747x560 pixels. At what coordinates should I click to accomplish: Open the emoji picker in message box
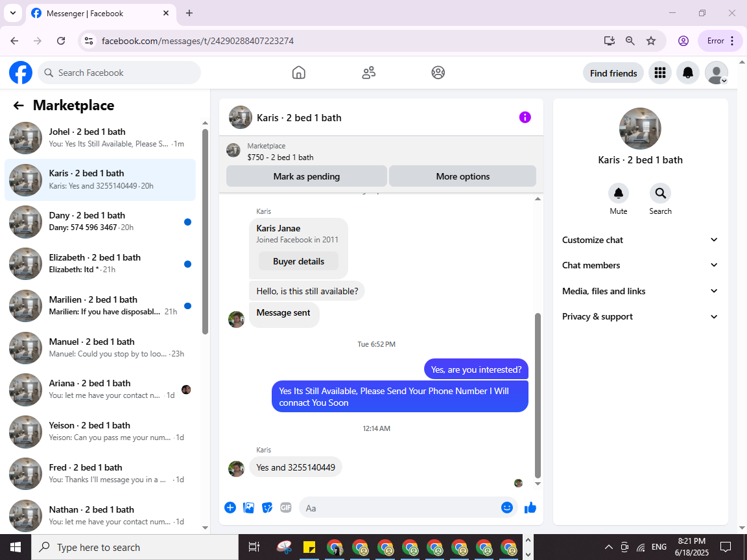[507, 507]
